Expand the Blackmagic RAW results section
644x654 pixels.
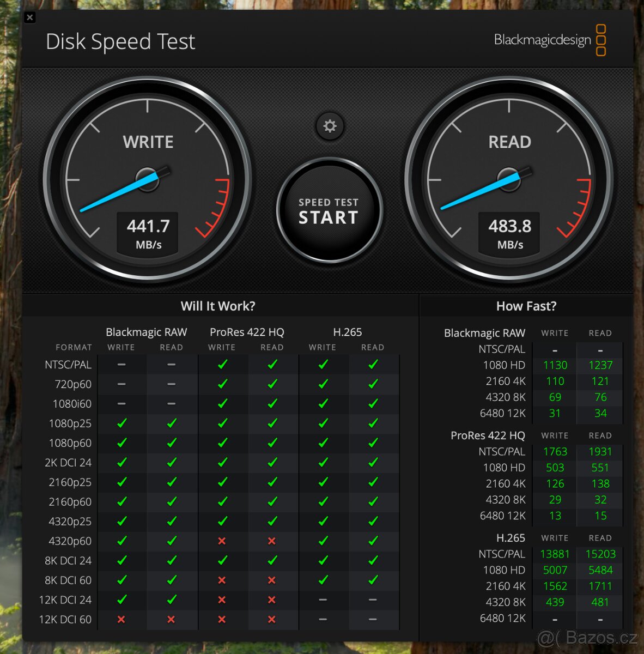[x=484, y=333]
